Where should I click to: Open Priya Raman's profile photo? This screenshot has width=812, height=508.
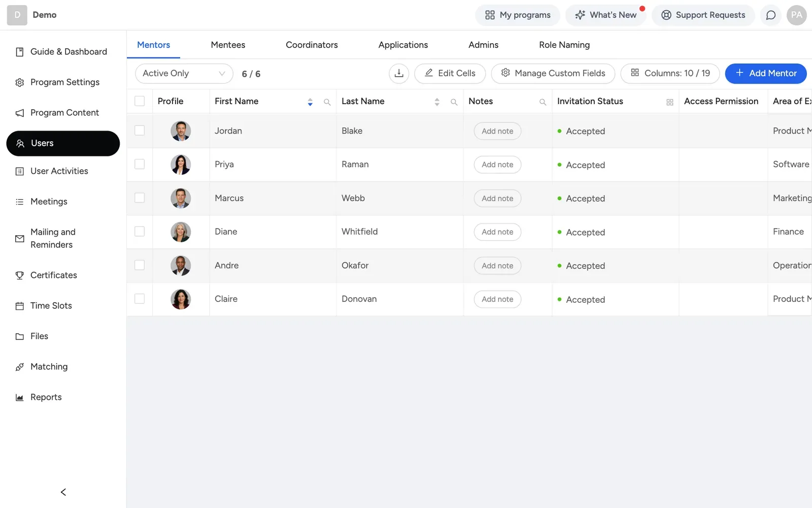[x=181, y=165]
